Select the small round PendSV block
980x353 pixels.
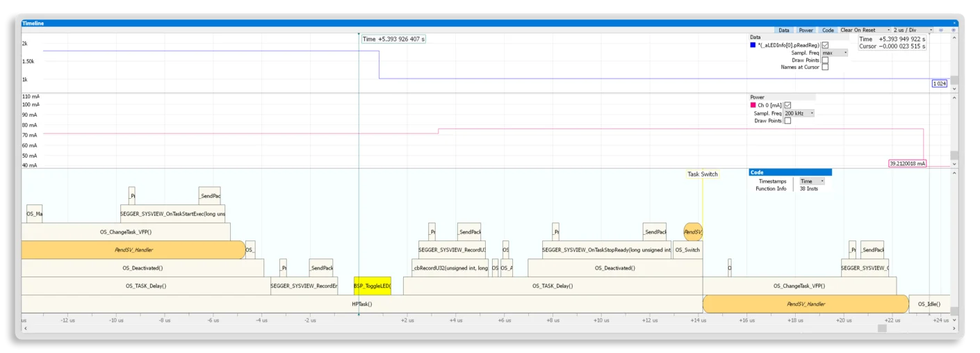pos(693,232)
